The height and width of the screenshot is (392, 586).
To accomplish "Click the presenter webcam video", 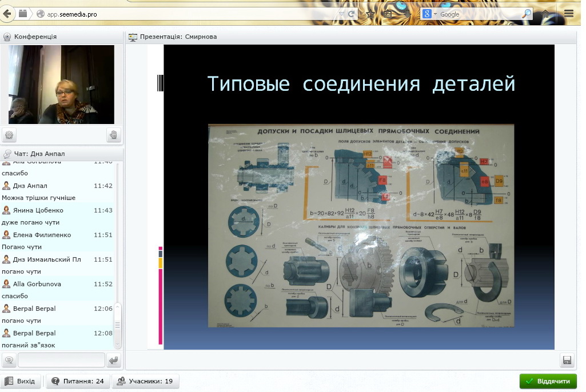I will tap(61, 85).
